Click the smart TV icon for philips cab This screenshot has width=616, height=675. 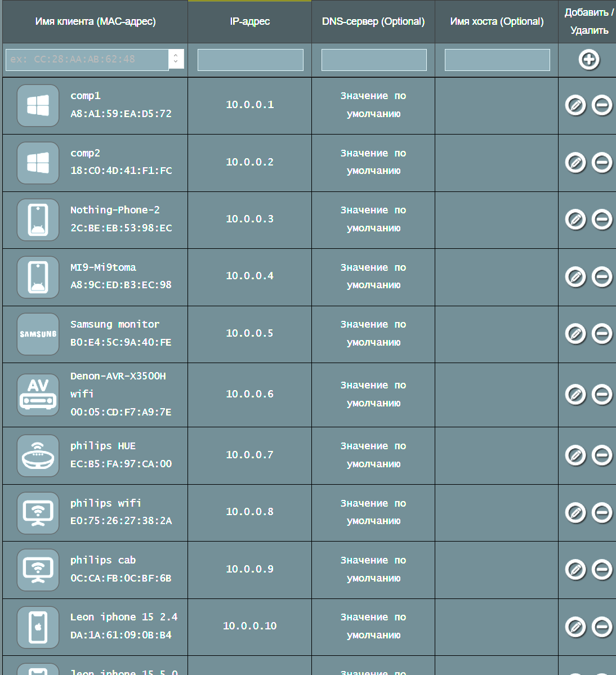point(38,570)
